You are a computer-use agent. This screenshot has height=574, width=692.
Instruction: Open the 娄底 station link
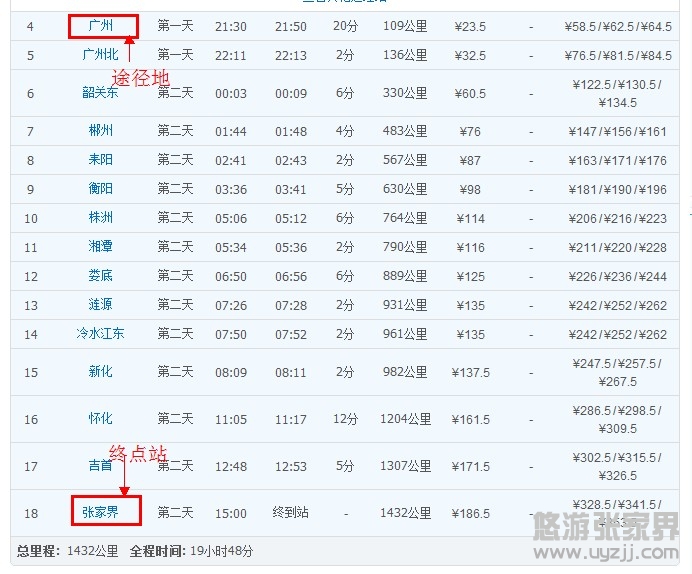point(101,276)
